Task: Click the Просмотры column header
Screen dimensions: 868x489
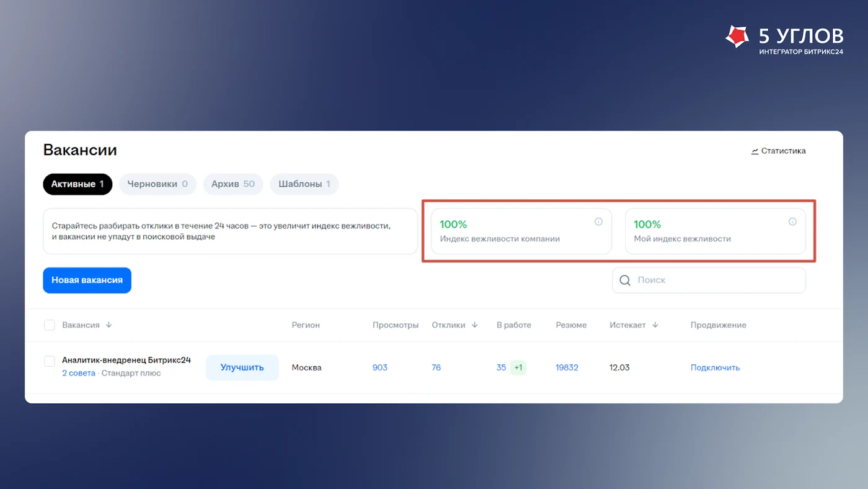Action: (x=396, y=325)
